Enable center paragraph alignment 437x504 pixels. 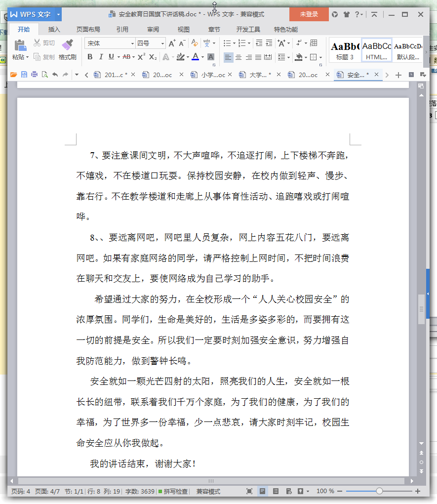pos(238,57)
